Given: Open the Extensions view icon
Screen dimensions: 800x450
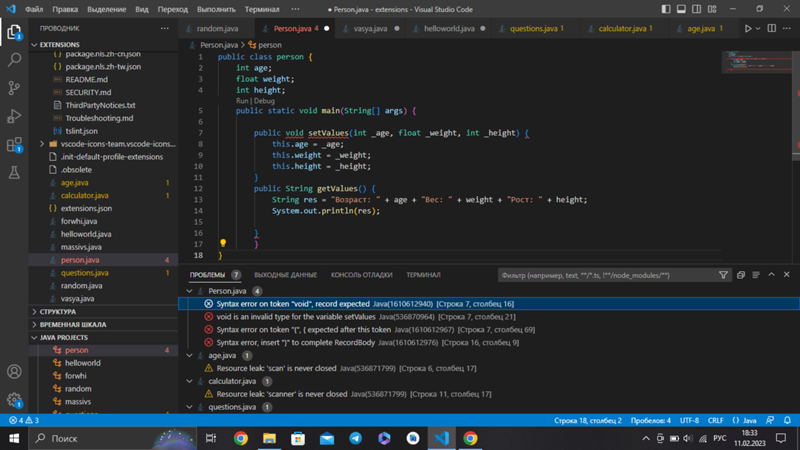Looking at the screenshot, I should point(14,146).
